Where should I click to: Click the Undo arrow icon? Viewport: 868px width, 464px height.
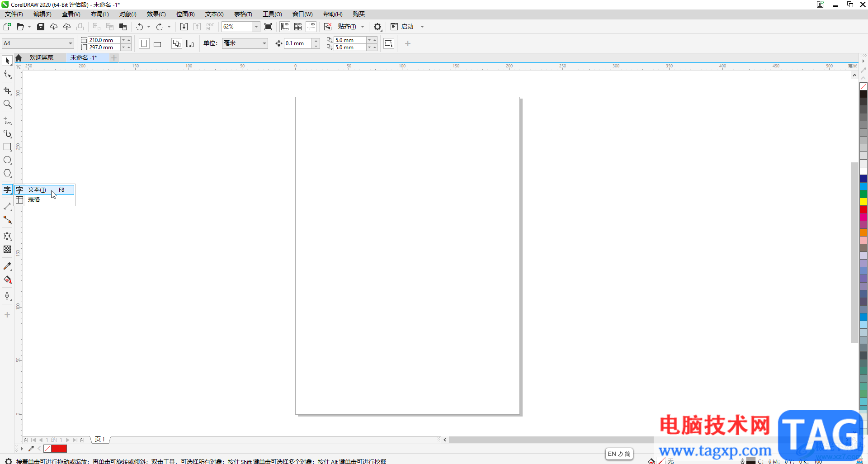tap(140, 27)
